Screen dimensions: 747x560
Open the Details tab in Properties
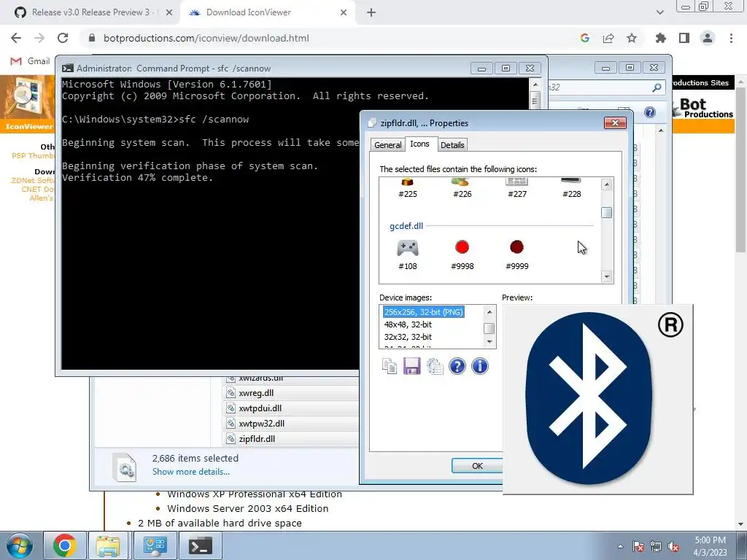452,145
